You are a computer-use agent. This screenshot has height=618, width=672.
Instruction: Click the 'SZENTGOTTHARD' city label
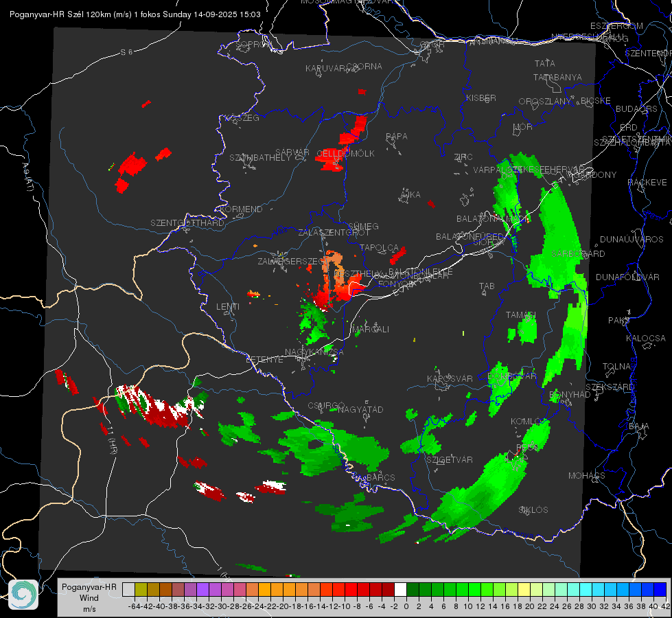(187, 223)
